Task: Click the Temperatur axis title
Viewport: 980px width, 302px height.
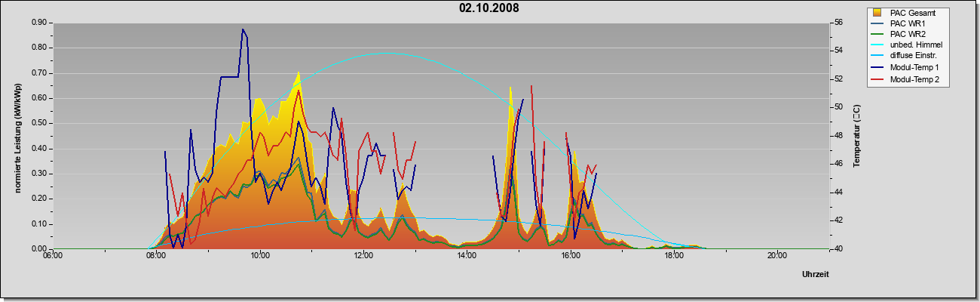Action: point(857,137)
